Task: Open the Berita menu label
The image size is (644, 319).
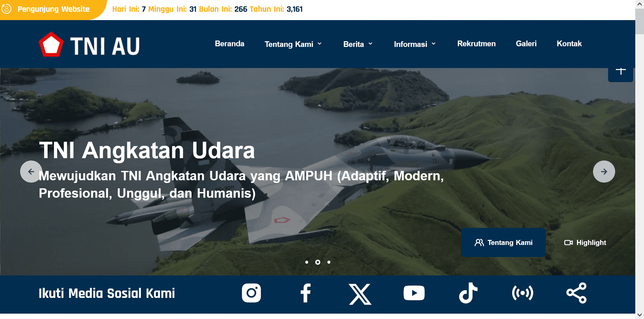Action: pyautogui.click(x=354, y=44)
